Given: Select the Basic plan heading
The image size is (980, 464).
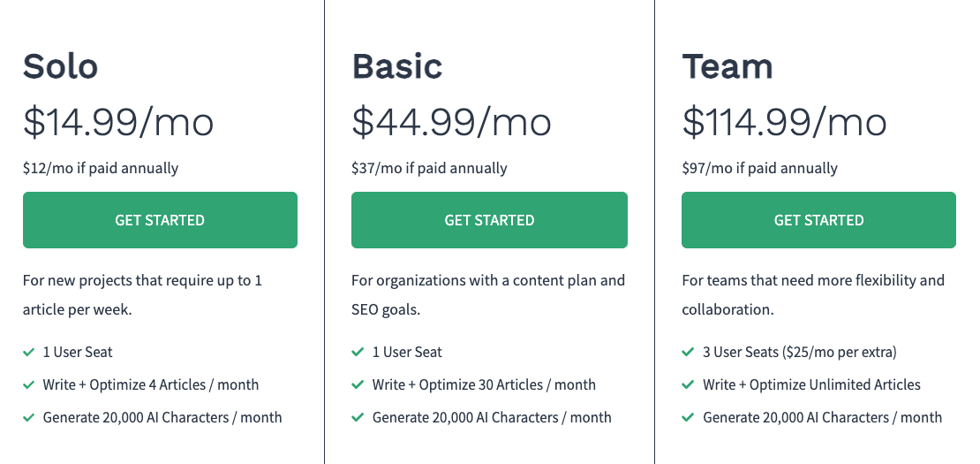Looking at the screenshot, I should tap(397, 65).
